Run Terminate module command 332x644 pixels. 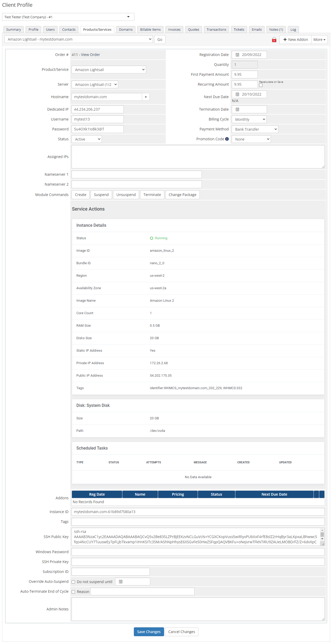pos(152,195)
